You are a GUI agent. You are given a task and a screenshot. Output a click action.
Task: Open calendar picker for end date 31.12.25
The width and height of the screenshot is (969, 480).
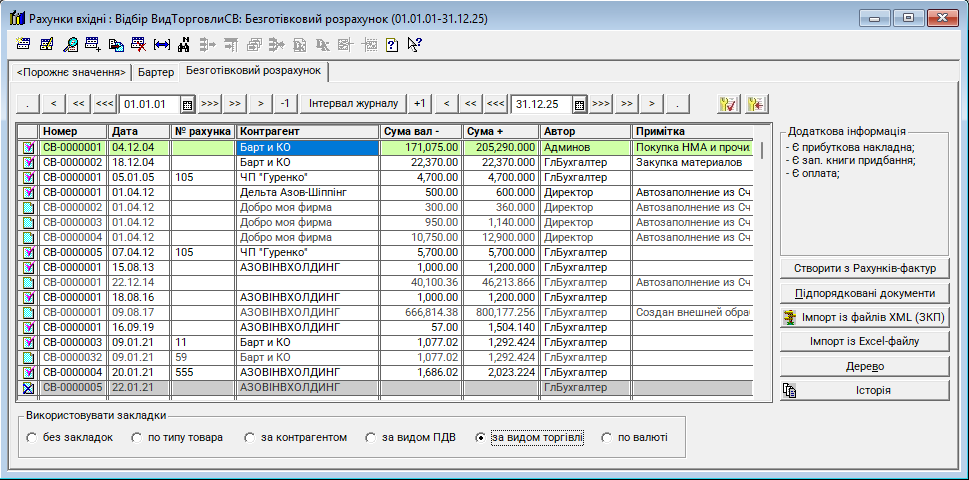tap(579, 104)
